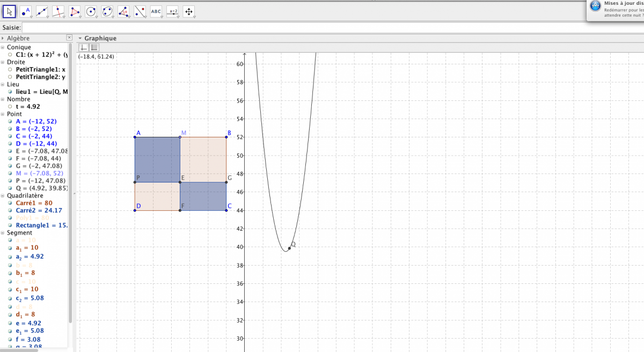Select the Ellipse conic tool
Viewport: 644px width, 352px height.
pos(107,11)
